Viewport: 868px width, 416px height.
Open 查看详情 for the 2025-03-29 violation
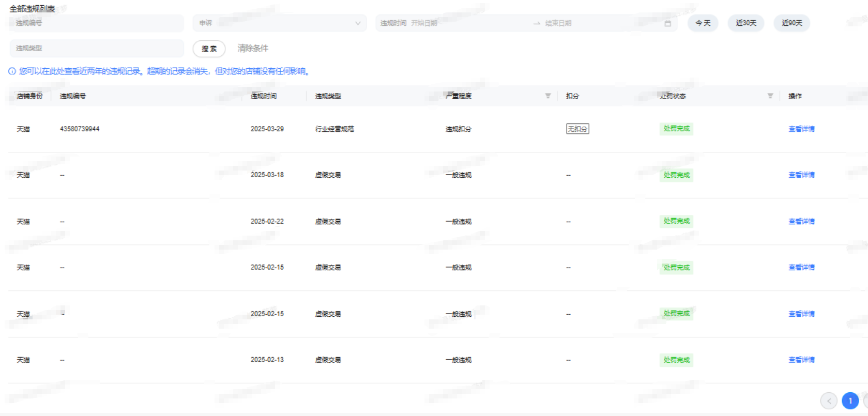[801, 129]
